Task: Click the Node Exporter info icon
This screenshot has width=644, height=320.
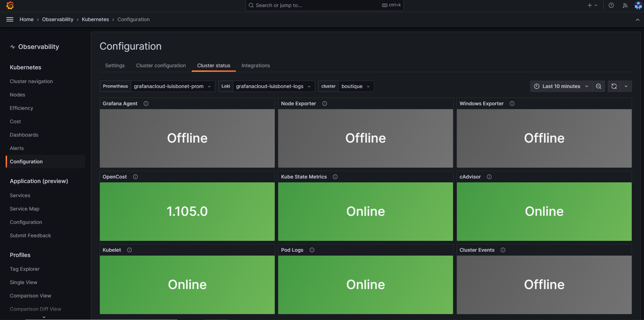Action: point(325,103)
